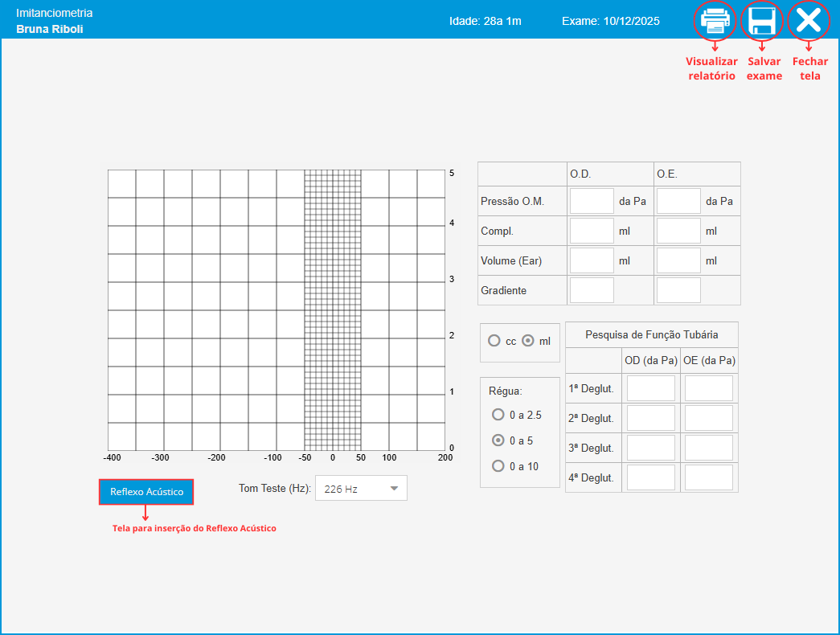The image size is (840, 635).
Task: Close the screen with the X icon
Action: 808,21
